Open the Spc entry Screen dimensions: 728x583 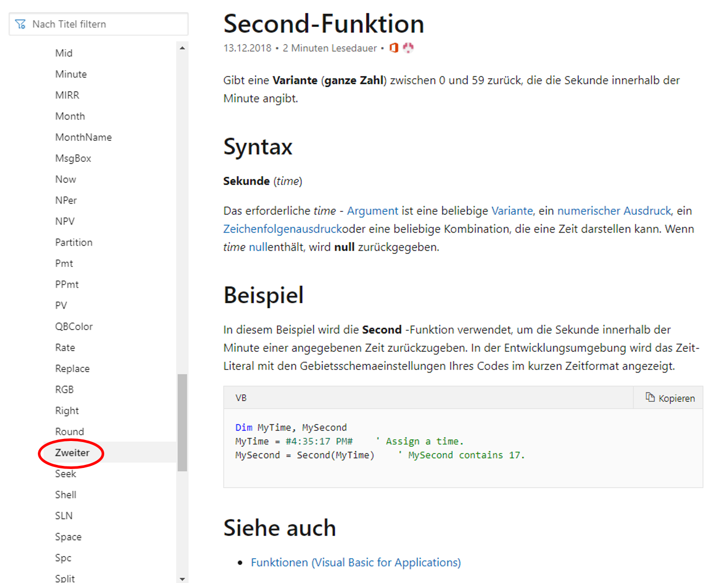pyautogui.click(x=63, y=558)
